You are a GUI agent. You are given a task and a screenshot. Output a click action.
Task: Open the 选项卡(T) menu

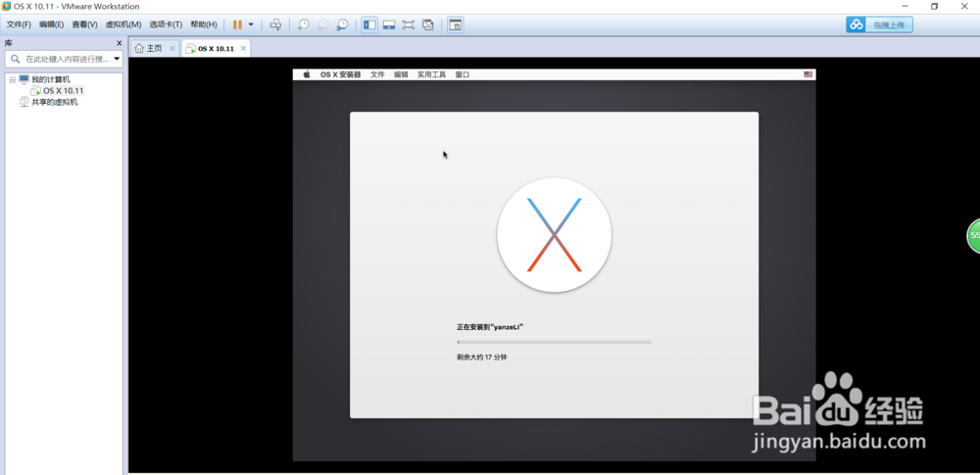point(166,24)
